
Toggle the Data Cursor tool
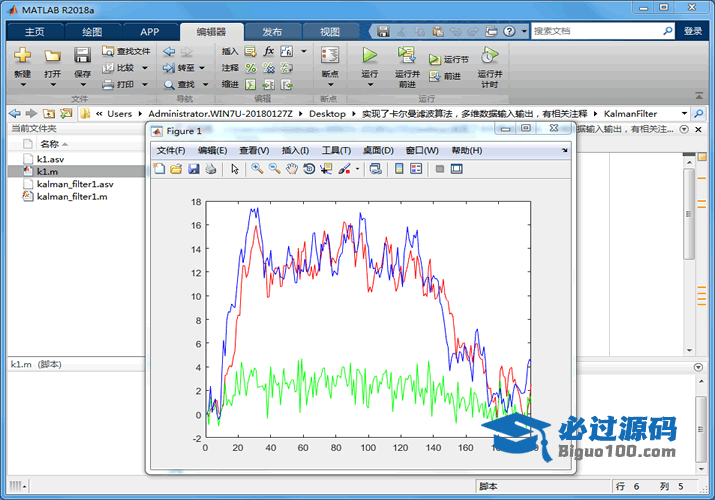(326, 169)
